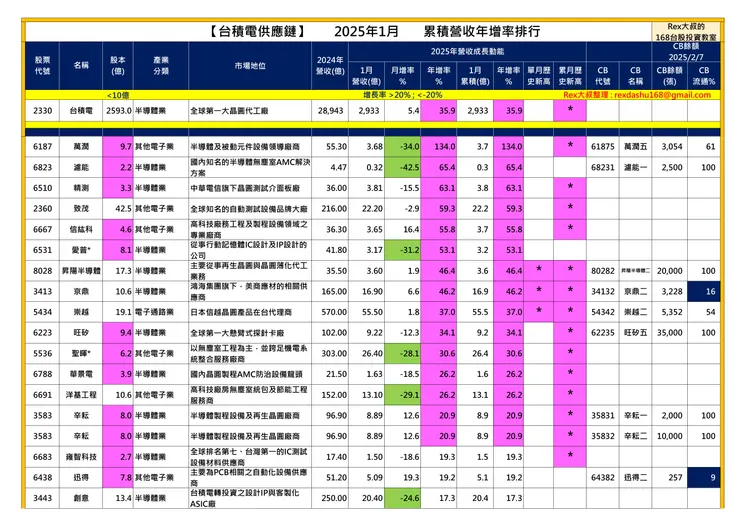The width and height of the screenshot is (740, 523).
Task: Click the 2024 revenue value 28,943
Action: click(330, 110)
